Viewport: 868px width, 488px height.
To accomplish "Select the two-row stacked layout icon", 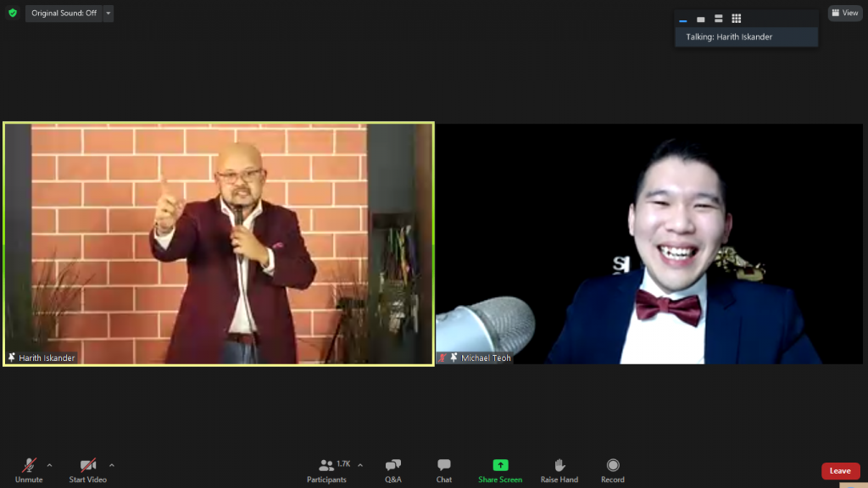I will click(718, 19).
